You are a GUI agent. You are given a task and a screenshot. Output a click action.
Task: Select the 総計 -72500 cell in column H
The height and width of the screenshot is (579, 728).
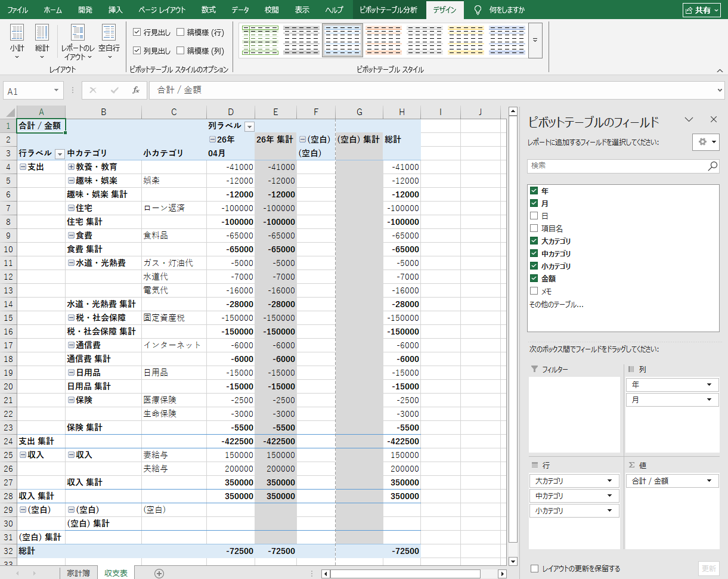tap(402, 551)
